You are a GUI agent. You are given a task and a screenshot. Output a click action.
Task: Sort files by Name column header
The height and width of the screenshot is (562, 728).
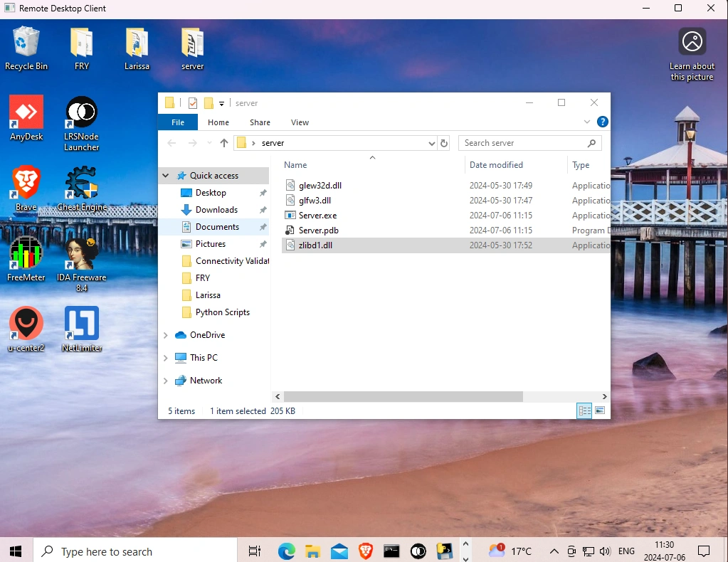(372, 165)
